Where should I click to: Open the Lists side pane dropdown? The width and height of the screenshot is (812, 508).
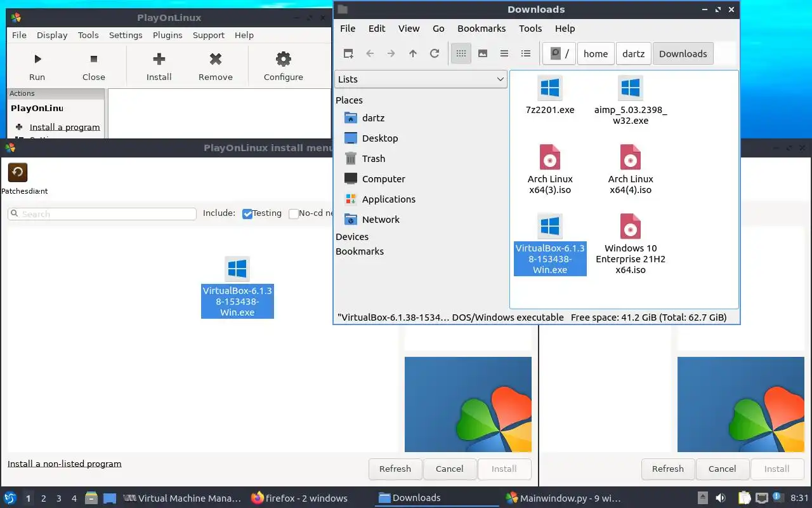point(421,79)
